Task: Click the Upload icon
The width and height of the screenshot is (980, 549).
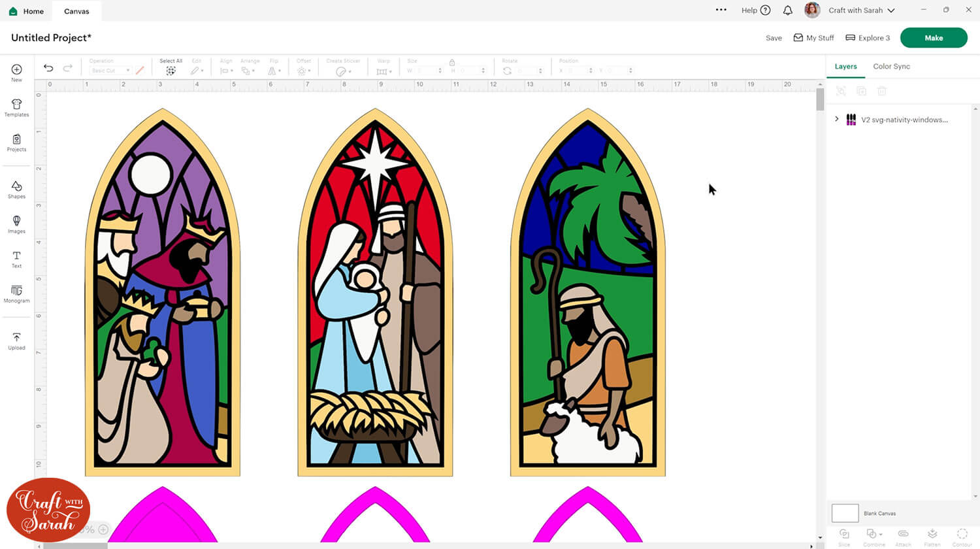Action: 16,341
